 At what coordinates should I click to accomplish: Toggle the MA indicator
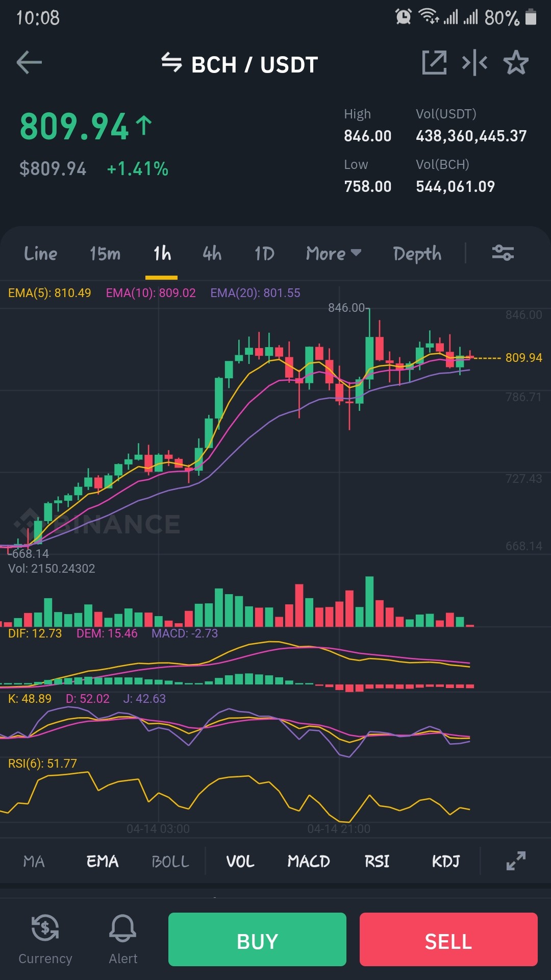[34, 862]
